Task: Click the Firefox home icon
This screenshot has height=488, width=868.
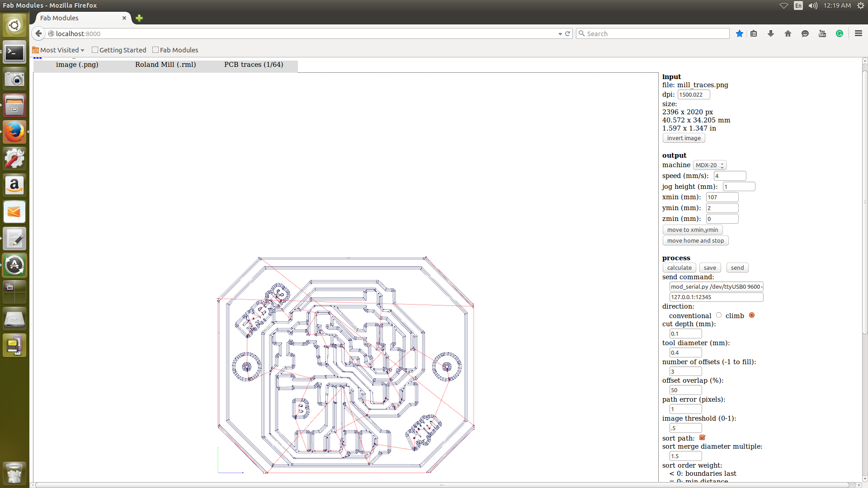Action: (788, 33)
